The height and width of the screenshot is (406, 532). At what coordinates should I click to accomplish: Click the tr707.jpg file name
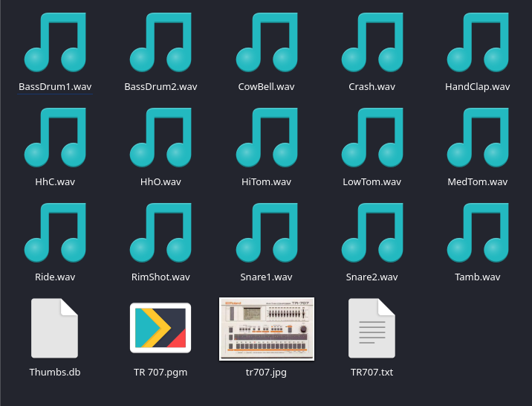266,373
